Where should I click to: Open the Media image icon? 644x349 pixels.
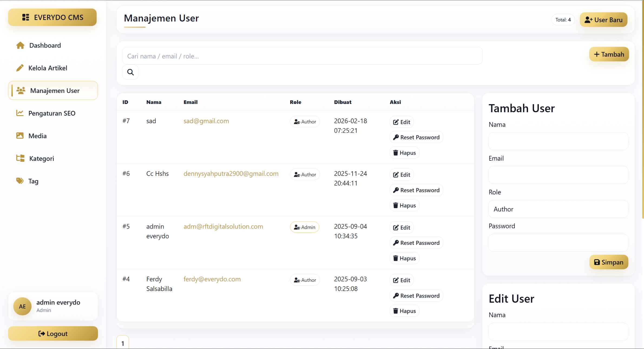coord(20,136)
